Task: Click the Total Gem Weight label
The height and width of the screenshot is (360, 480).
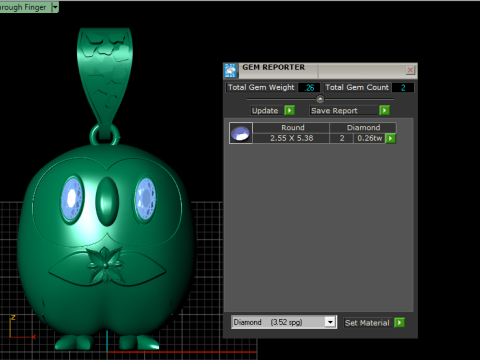Action: point(261,87)
